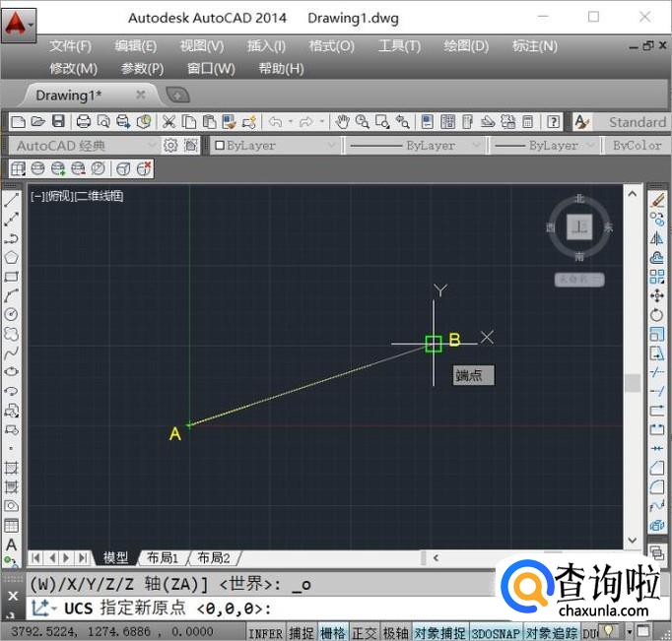Switch to the 布局1 layout tab
The width and height of the screenshot is (672, 641).
[163, 557]
